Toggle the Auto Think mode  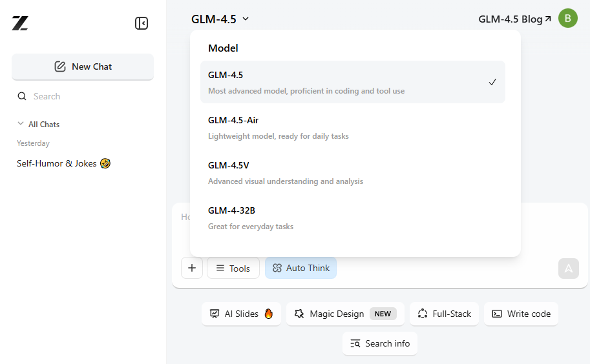[300, 268]
